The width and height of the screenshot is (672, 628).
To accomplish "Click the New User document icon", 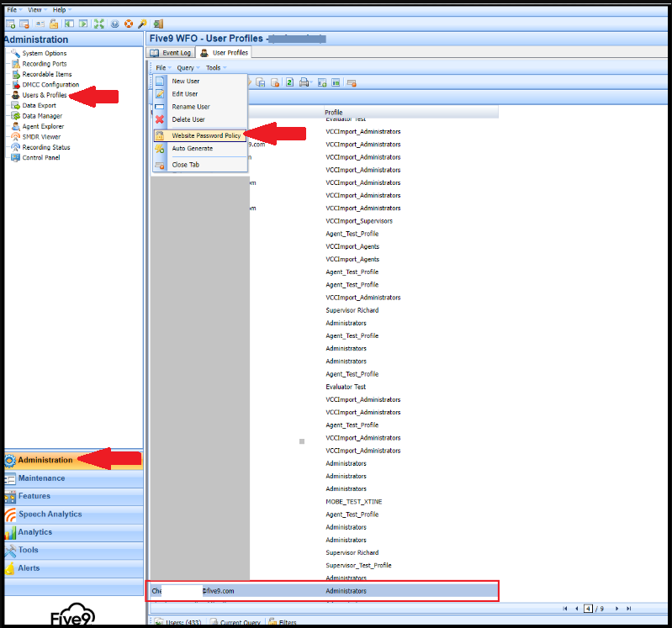I will [x=160, y=81].
